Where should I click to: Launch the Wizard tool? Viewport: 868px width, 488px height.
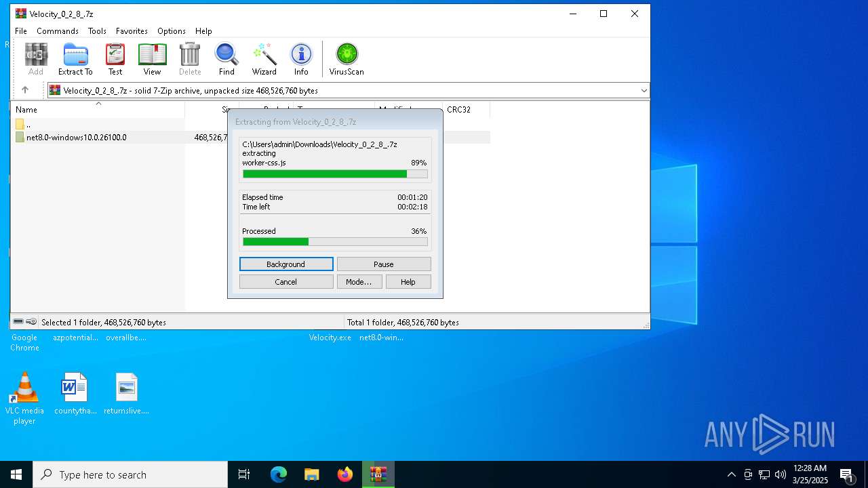click(264, 60)
